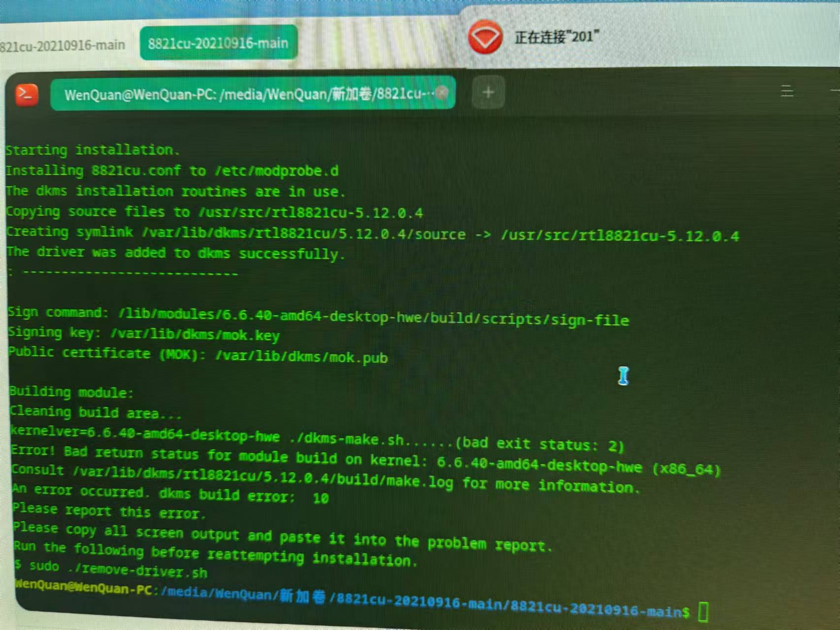Switch to the inactive 821cu-20210916-main tab
This screenshot has width=840, height=630.
(x=63, y=46)
